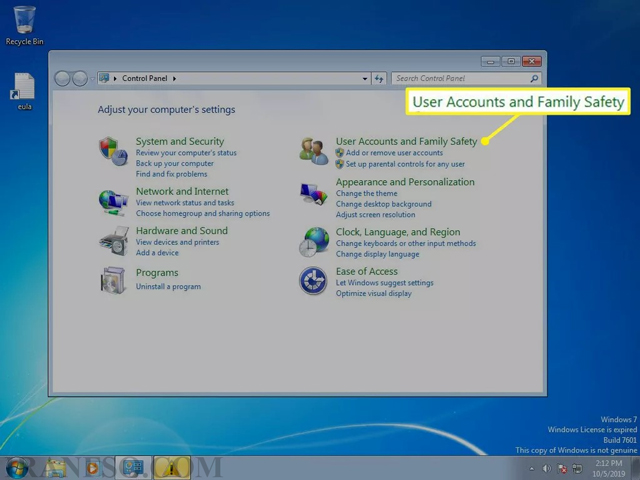The image size is (640, 480).
Task: Open User Accounts and Family Safety link
Action: pyautogui.click(x=406, y=141)
